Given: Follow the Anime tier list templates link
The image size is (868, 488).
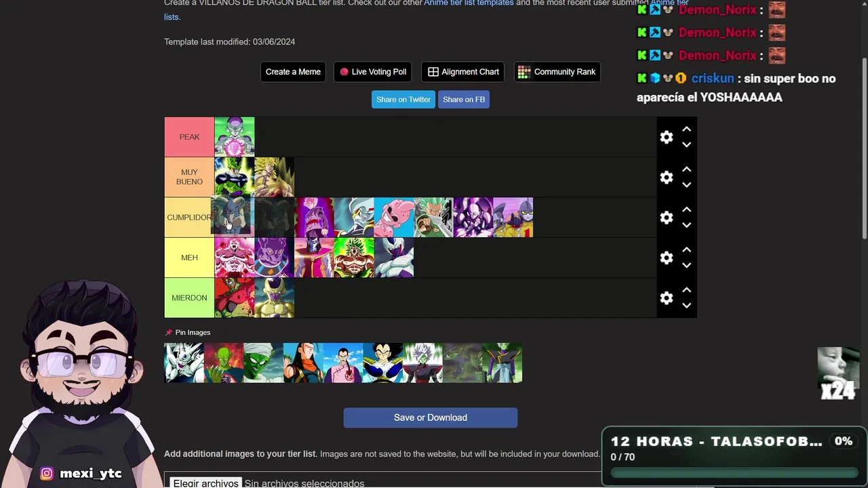Looking at the screenshot, I should 469,3.
